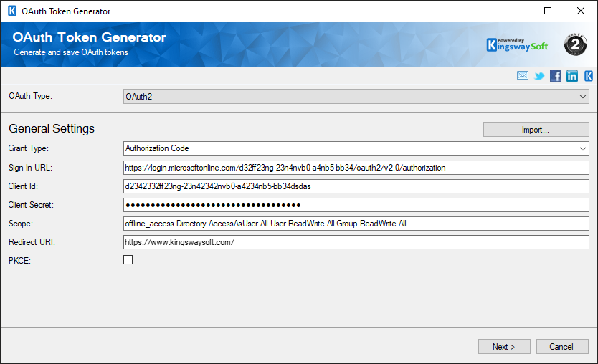Click the Scope text field
This screenshot has height=364, width=598.
click(x=356, y=224)
